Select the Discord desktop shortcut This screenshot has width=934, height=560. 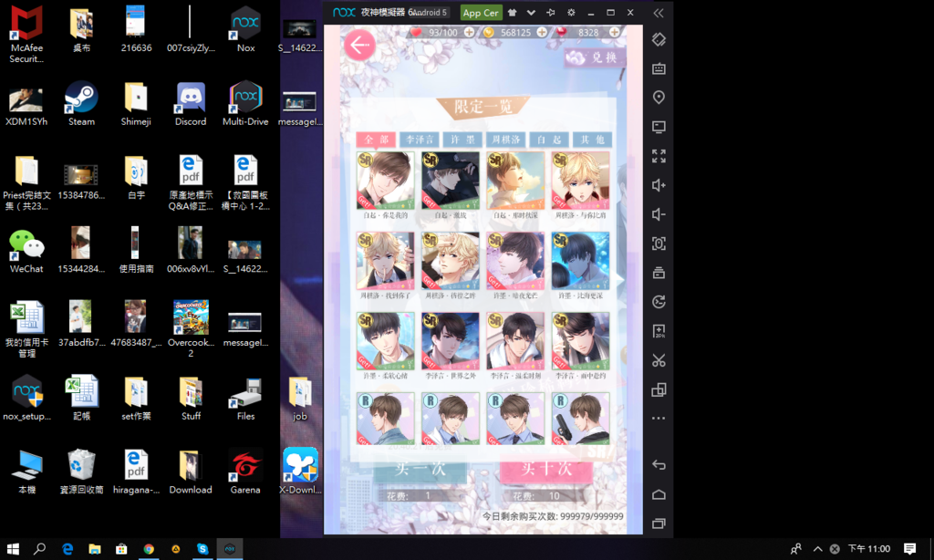tap(191, 104)
